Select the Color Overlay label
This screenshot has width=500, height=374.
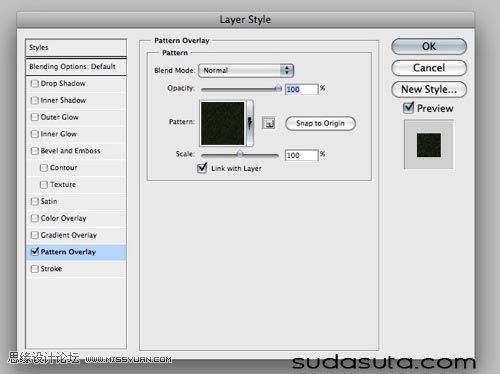63,218
